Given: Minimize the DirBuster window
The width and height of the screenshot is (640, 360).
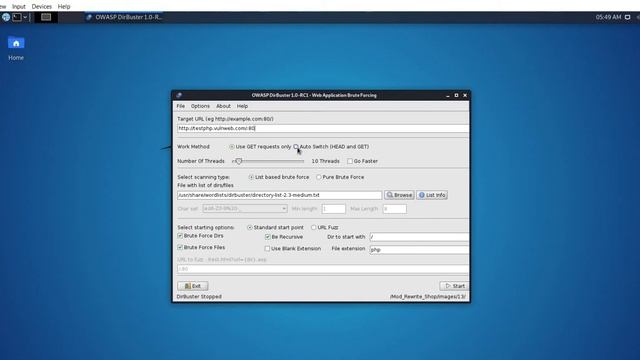Looking at the screenshot, I should pos(448,95).
